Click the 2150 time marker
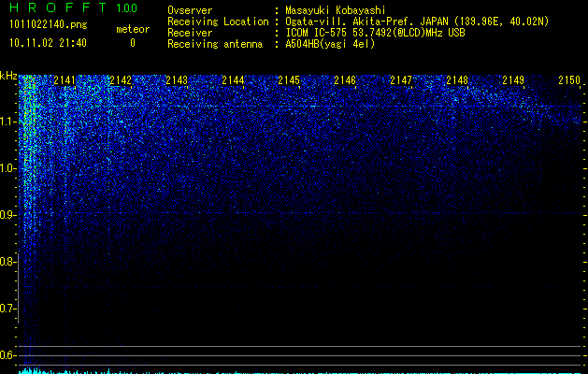 tap(569, 80)
